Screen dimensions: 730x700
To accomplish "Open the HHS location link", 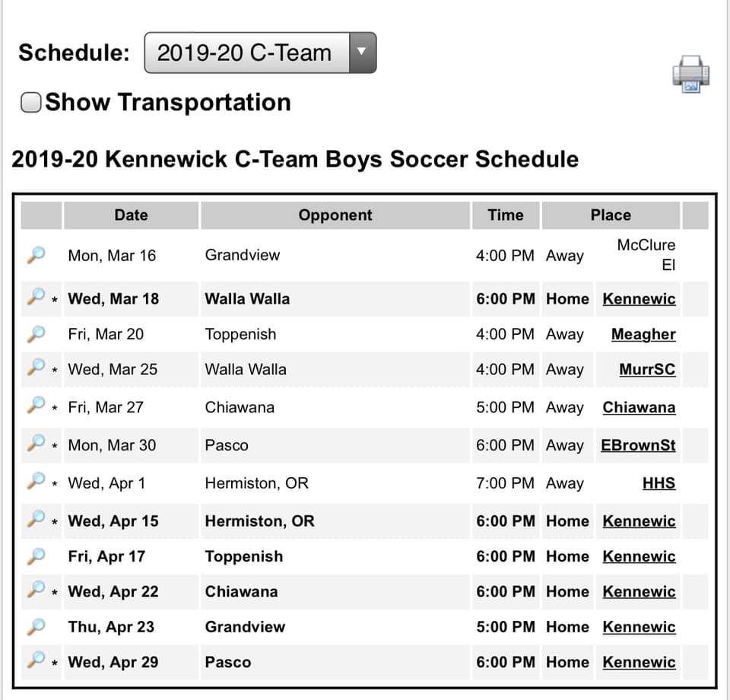I will pos(659,483).
